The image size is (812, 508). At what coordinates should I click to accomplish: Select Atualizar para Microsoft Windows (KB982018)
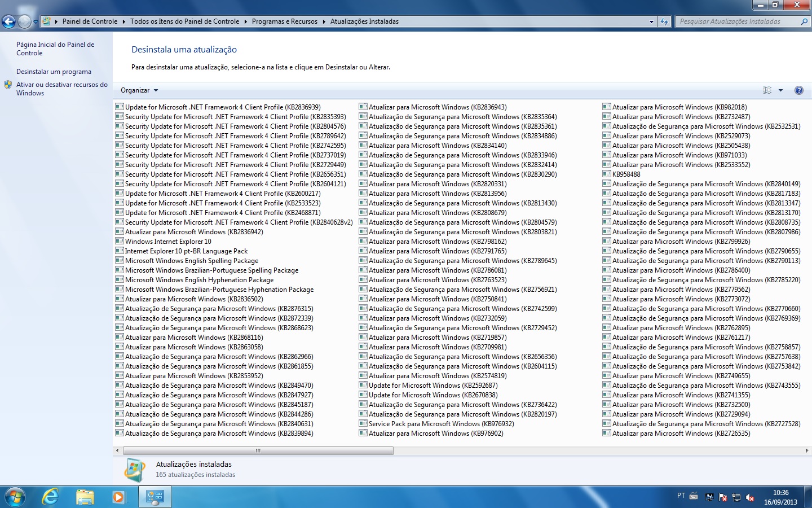coord(675,107)
